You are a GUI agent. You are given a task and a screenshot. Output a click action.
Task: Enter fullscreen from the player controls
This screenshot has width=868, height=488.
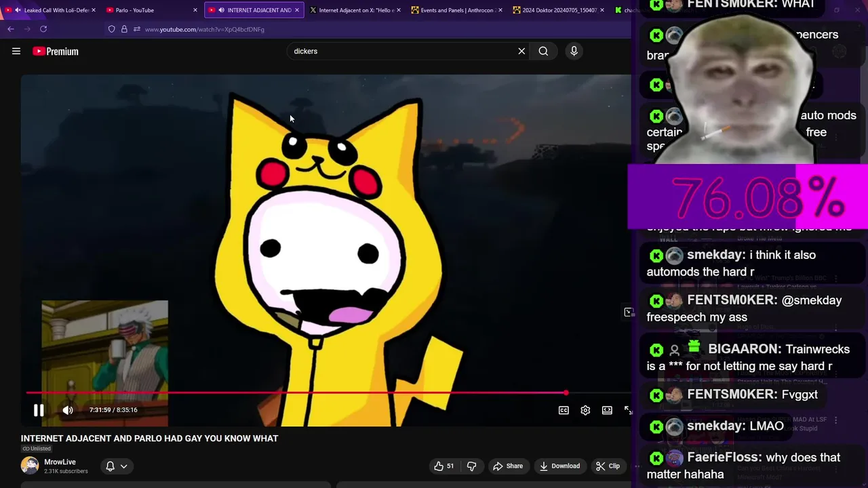coord(628,410)
